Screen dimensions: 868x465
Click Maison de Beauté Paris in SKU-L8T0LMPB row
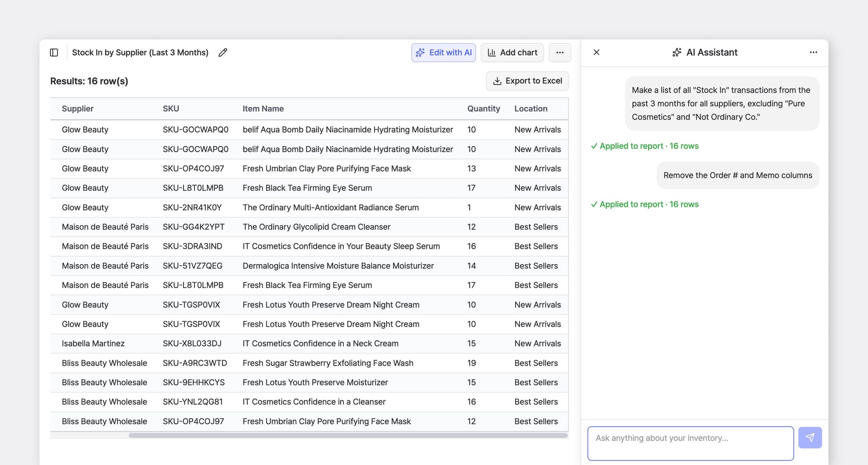pos(105,285)
